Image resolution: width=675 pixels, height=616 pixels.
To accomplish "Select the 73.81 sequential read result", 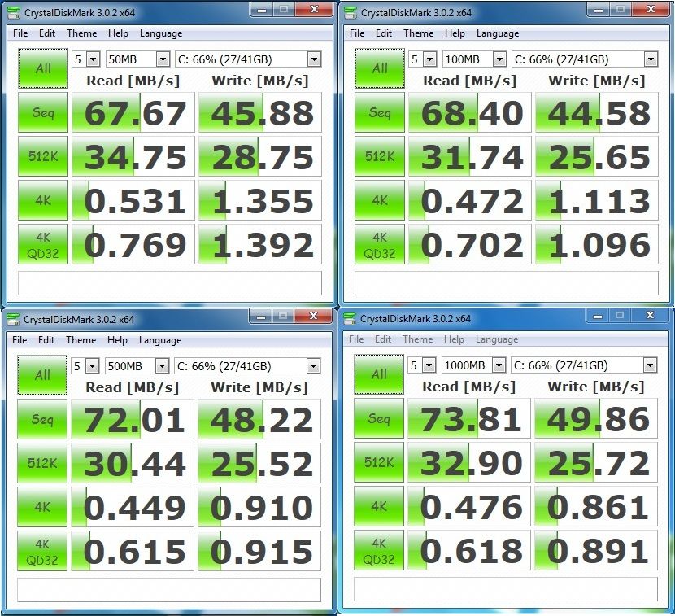I will (468, 418).
